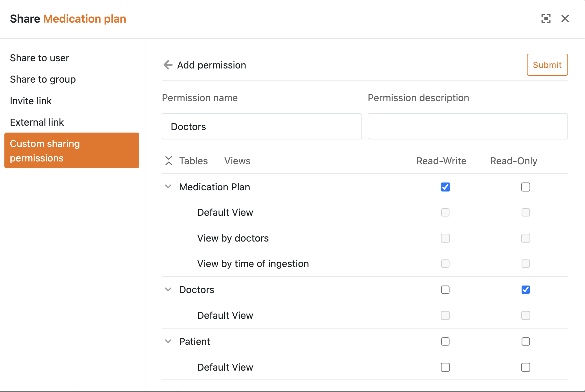Uncheck Read-Only for Doctors table
Image resolution: width=585 pixels, height=392 pixels.
click(526, 290)
